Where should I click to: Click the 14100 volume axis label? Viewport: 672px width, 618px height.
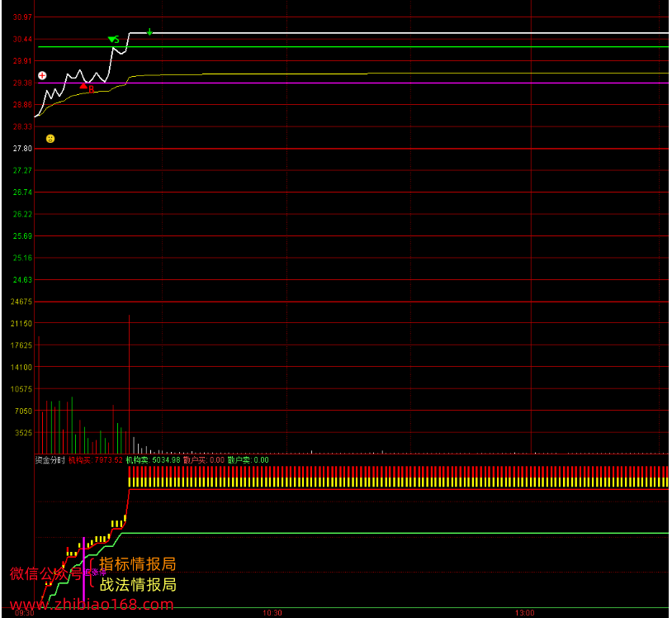21,367
